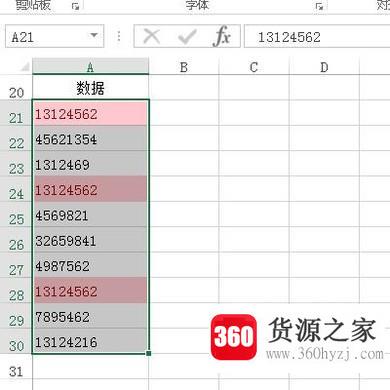
Task: Select column B header
Action: [184, 66]
